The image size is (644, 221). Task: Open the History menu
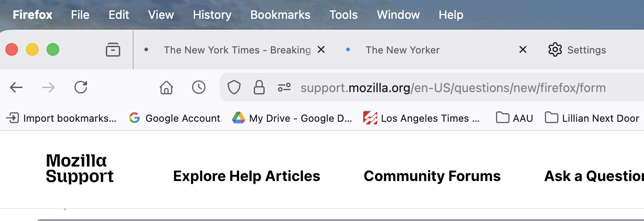click(x=212, y=15)
